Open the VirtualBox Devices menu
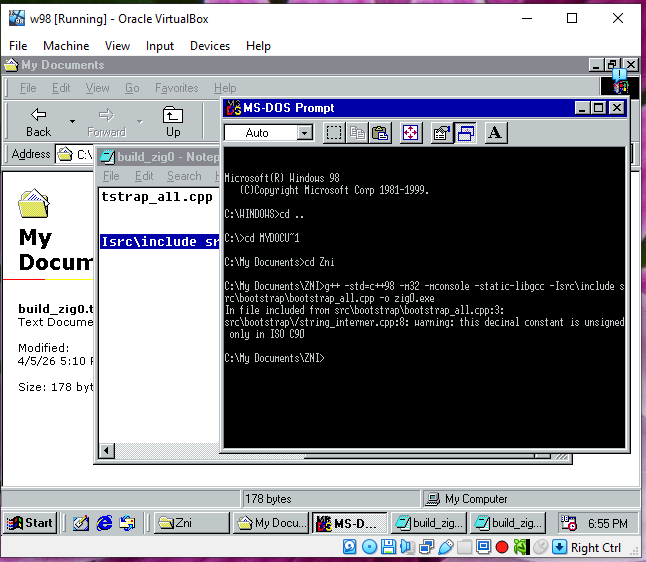 (210, 46)
